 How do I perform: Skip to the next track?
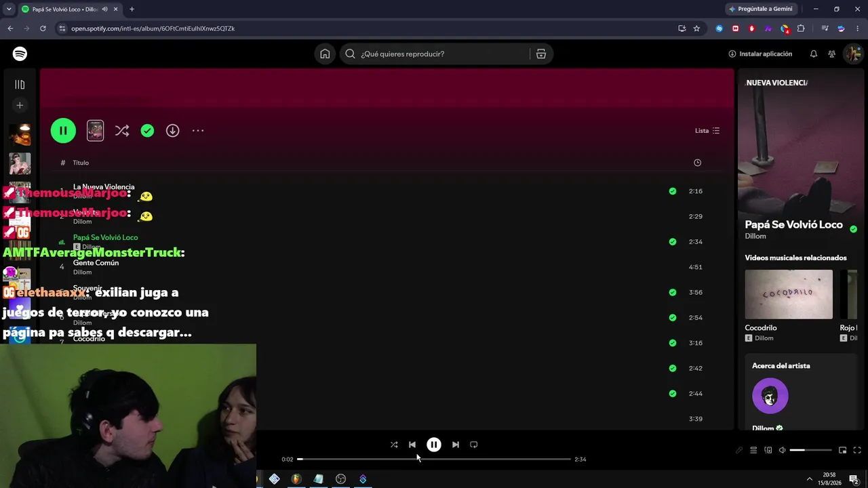click(x=456, y=445)
